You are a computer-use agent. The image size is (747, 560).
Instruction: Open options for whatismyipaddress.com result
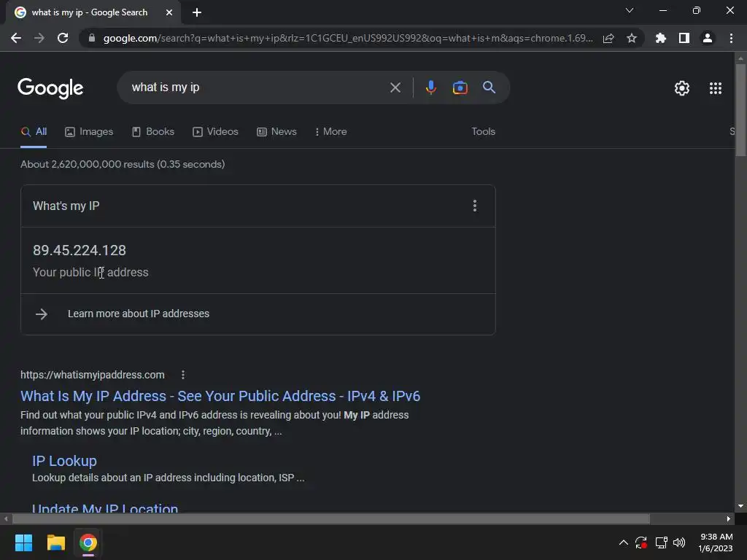tap(183, 375)
